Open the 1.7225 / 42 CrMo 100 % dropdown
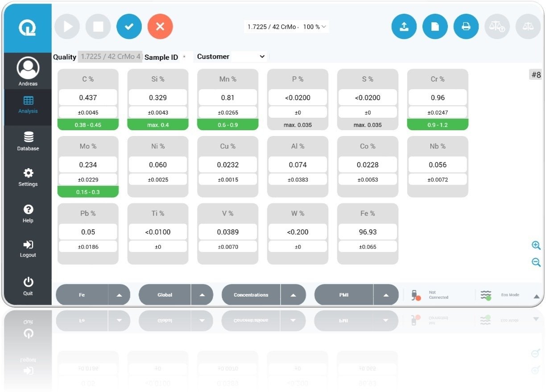 click(x=287, y=27)
